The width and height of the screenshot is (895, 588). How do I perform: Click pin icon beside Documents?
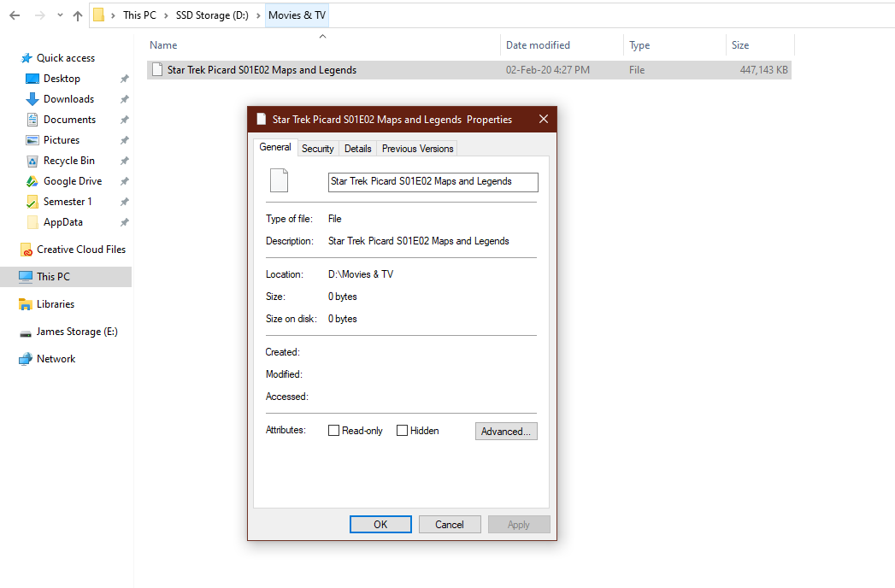[124, 120]
